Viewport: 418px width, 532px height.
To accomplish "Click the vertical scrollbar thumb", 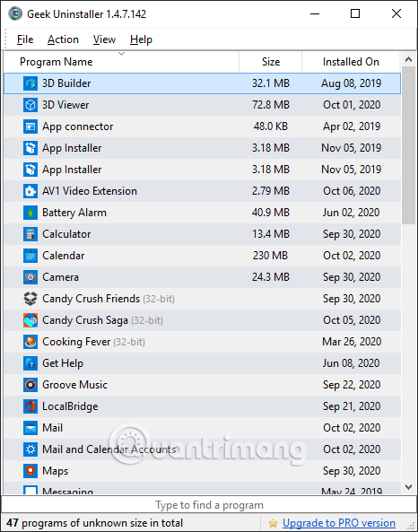I will pos(408,145).
